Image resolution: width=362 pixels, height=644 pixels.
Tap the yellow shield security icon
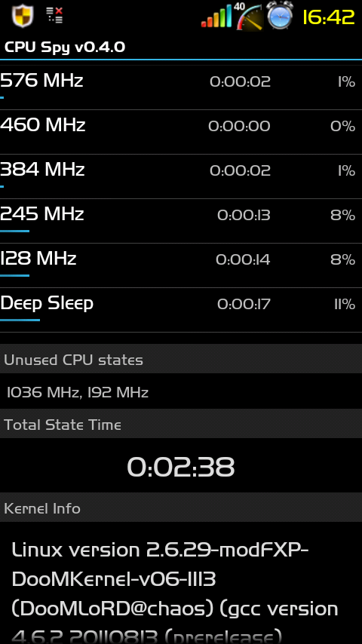(22, 16)
